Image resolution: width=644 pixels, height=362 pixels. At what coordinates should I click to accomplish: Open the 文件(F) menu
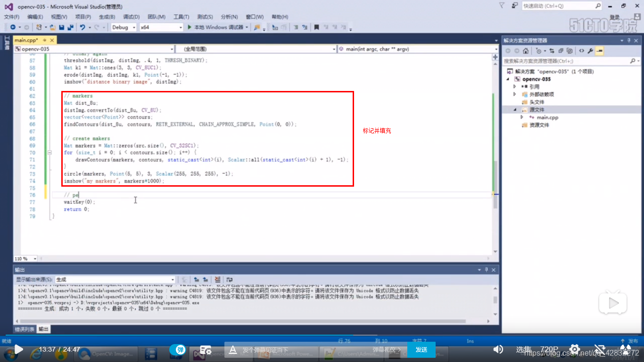12,17
